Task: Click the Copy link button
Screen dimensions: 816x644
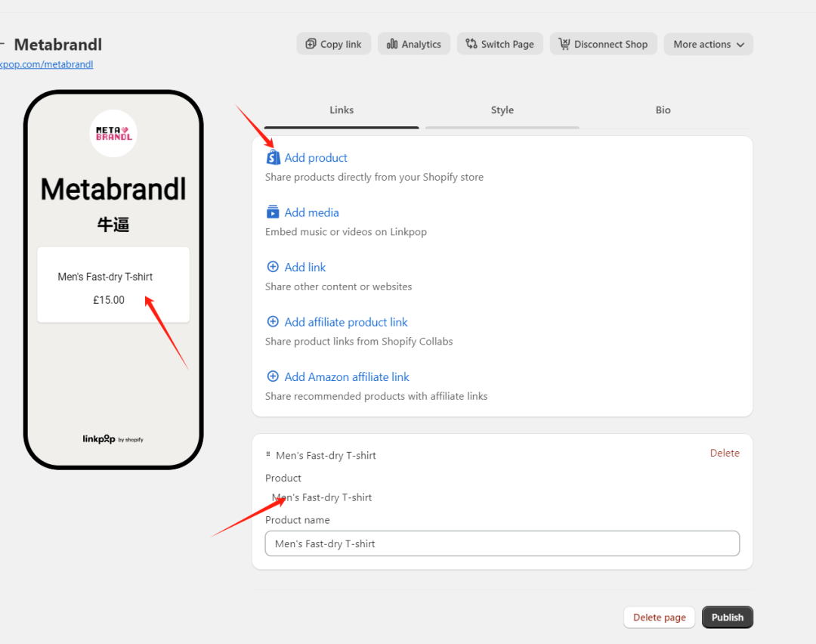Action: click(x=334, y=45)
